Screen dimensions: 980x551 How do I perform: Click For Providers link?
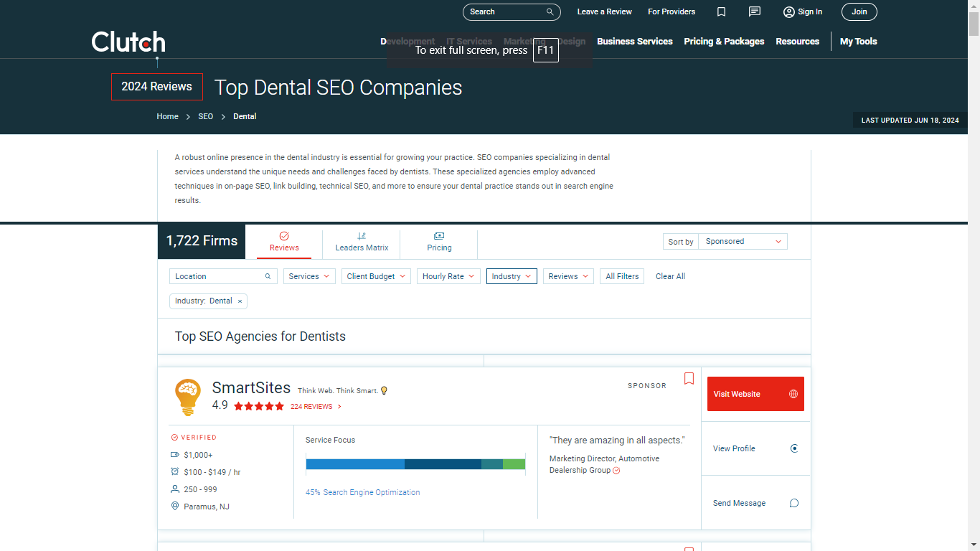(672, 11)
